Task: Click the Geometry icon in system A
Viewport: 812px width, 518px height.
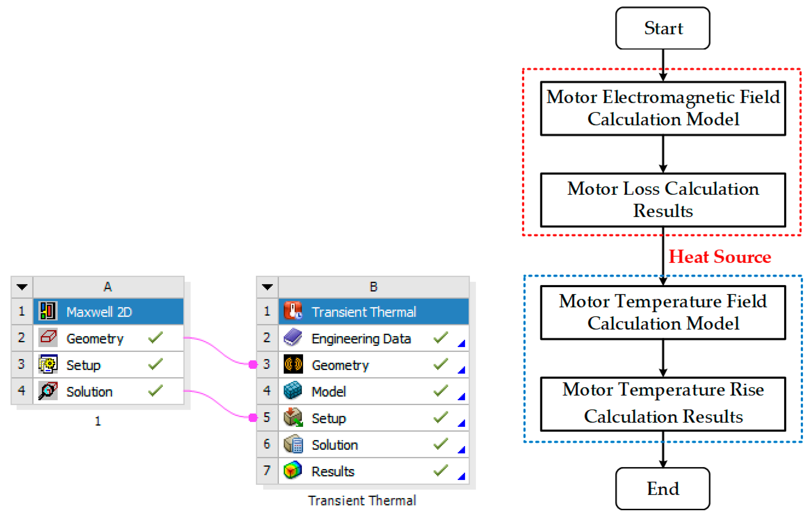Action: coord(48,337)
